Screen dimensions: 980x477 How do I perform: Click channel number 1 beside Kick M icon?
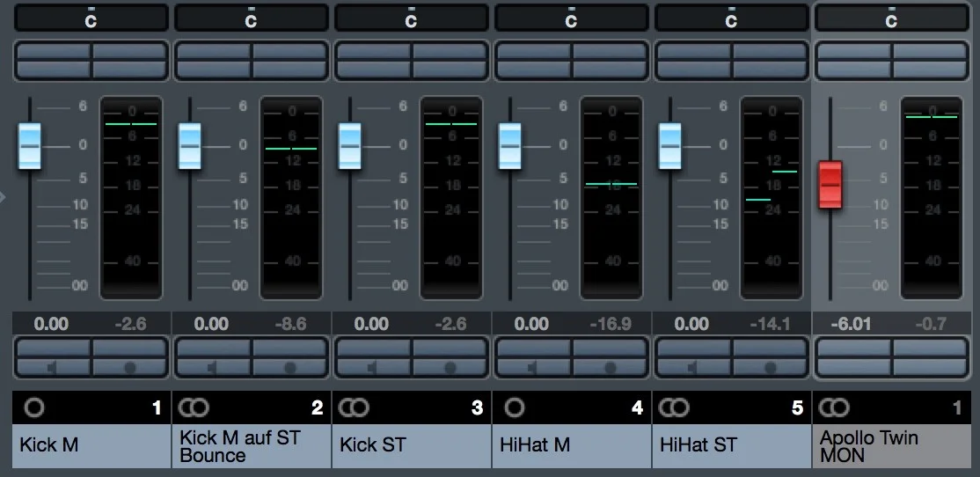point(157,408)
